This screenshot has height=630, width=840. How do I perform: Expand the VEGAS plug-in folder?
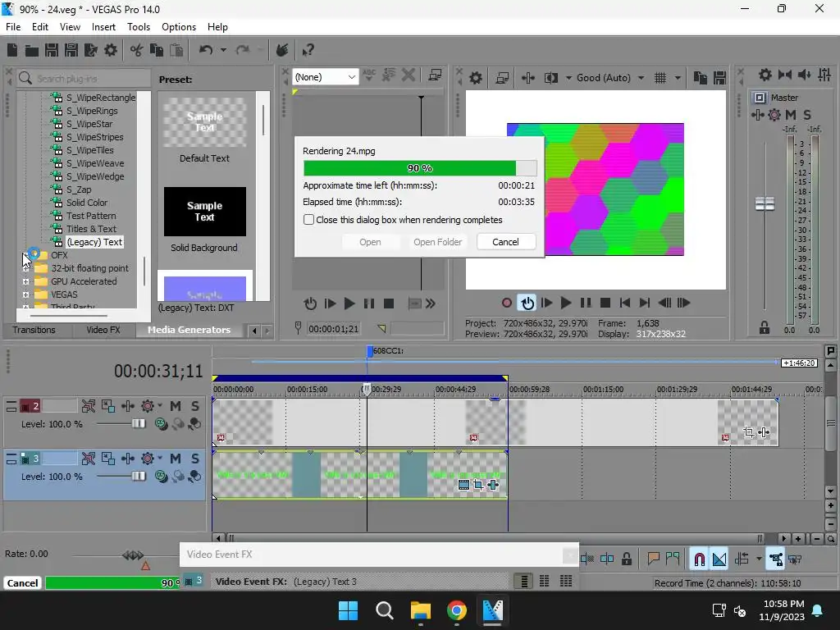25,294
